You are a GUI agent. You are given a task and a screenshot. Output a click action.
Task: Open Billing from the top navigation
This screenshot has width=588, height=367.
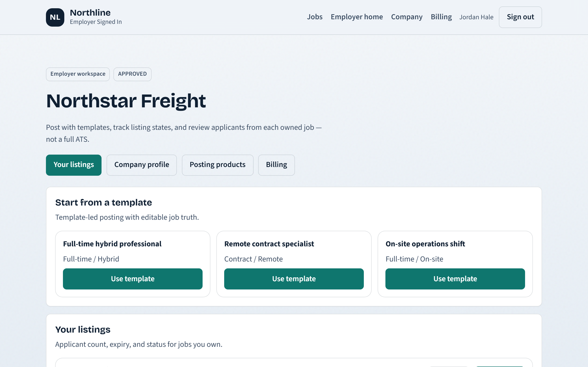441,17
